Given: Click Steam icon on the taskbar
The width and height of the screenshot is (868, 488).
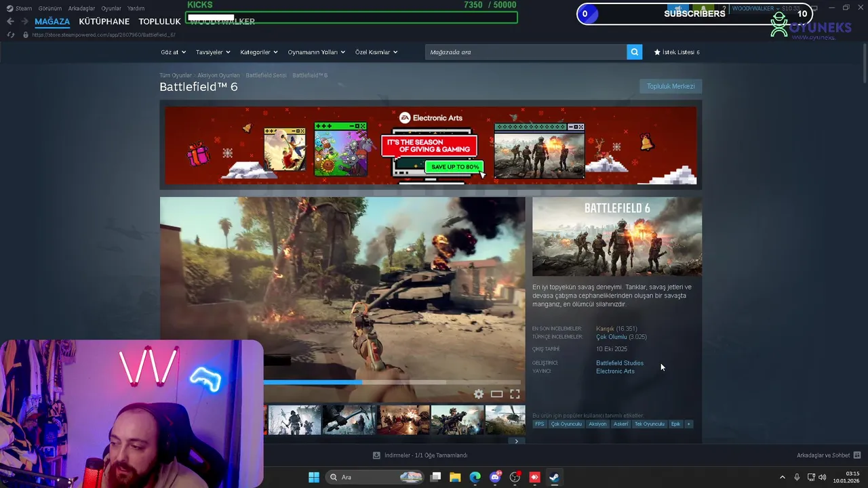Looking at the screenshot, I should 554,477.
